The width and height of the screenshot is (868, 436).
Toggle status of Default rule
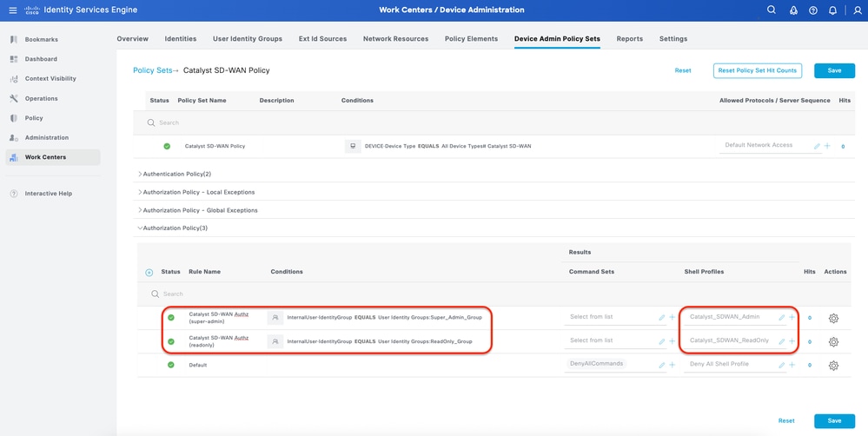pyautogui.click(x=171, y=365)
